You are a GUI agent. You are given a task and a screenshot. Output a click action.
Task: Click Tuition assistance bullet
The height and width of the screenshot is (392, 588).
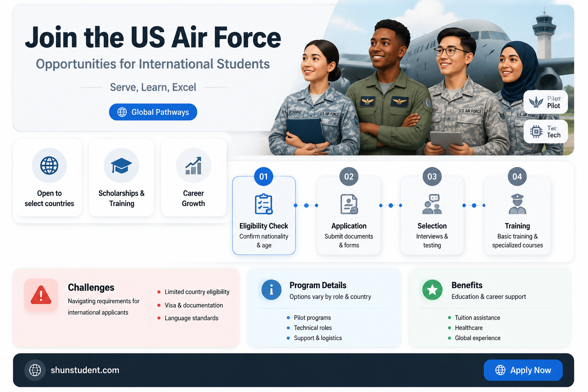(474, 318)
